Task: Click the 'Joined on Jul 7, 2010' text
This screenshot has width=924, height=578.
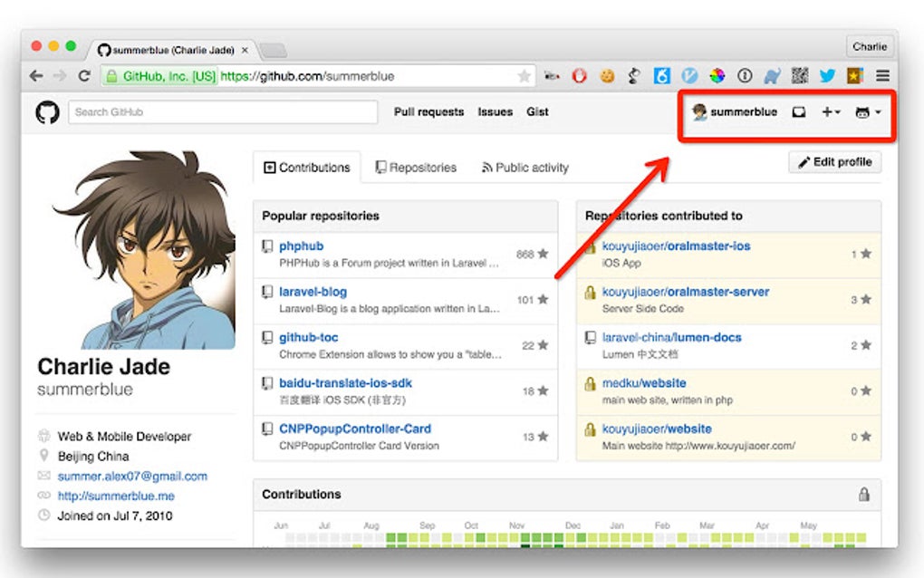Action: pyautogui.click(x=115, y=515)
